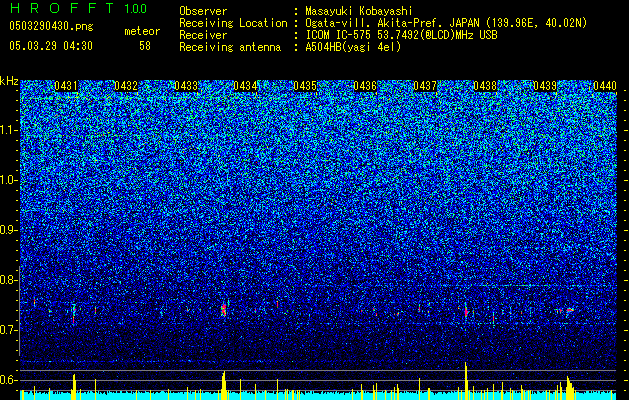629x400 pixels.
Task: Click the 0439 time marker
Action: click(545, 86)
